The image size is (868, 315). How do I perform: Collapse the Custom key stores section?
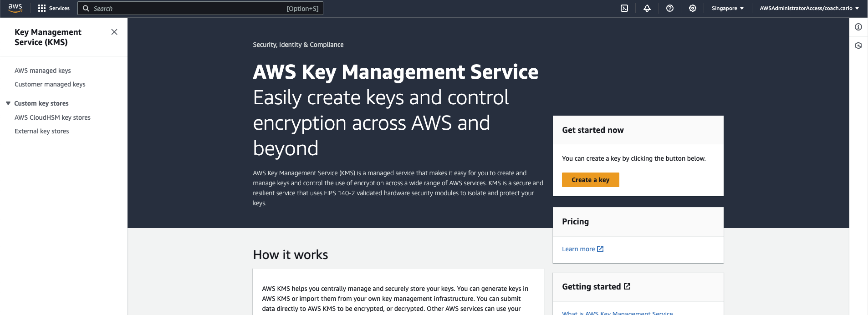point(8,103)
